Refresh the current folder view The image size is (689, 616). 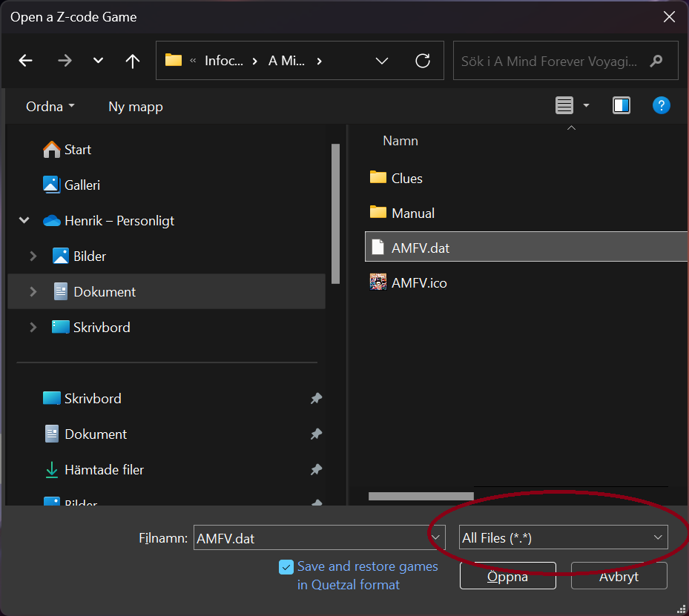(423, 61)
